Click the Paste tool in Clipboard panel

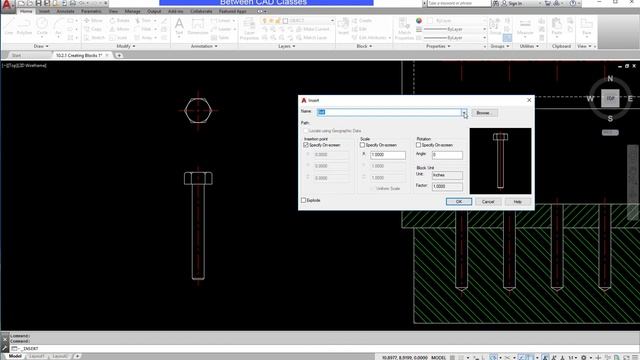(556, 27)
